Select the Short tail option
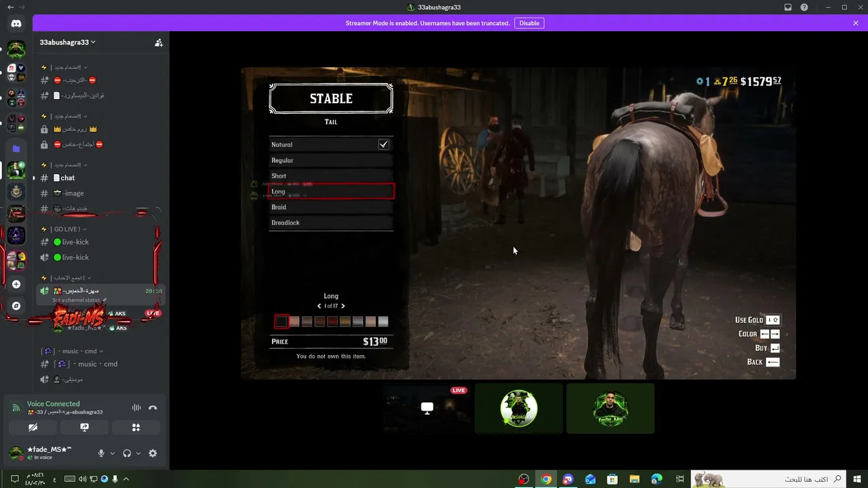 (x=331, y=176)
